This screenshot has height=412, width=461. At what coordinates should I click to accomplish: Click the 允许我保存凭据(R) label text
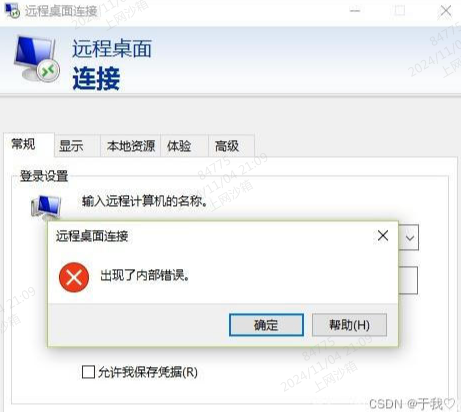coord(148,372)
